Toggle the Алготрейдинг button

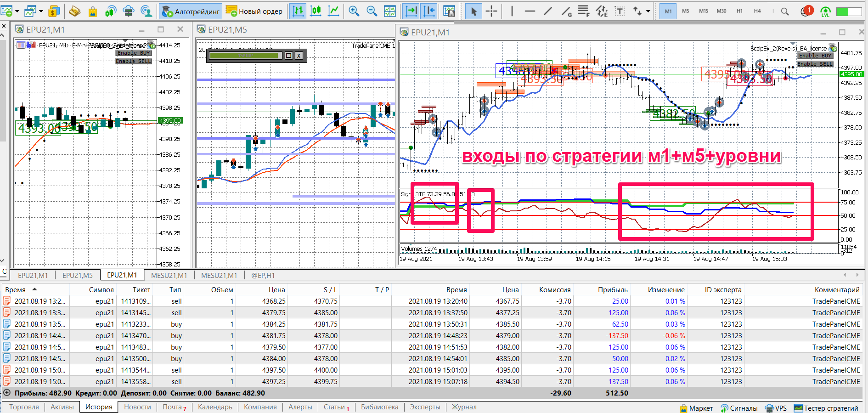[191, 11]
